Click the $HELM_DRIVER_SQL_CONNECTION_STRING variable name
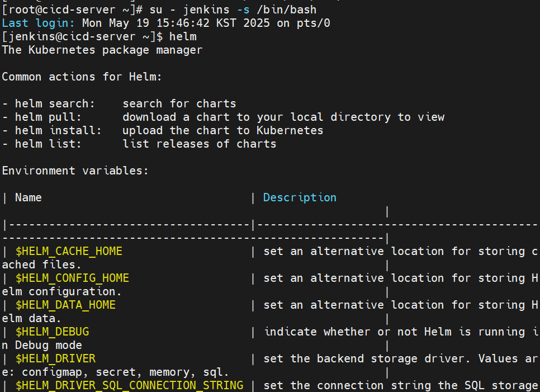This screenshot has height=392, width=540. pyautogui.click(x=129, y=385)
